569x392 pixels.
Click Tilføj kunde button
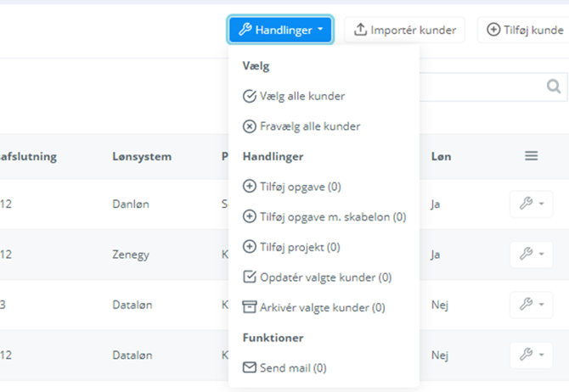click(x=524, y=30)
